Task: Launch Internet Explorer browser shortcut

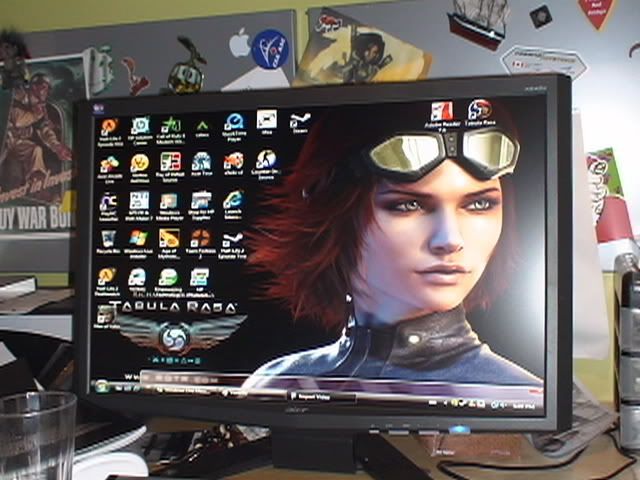Action: (233, 205)
